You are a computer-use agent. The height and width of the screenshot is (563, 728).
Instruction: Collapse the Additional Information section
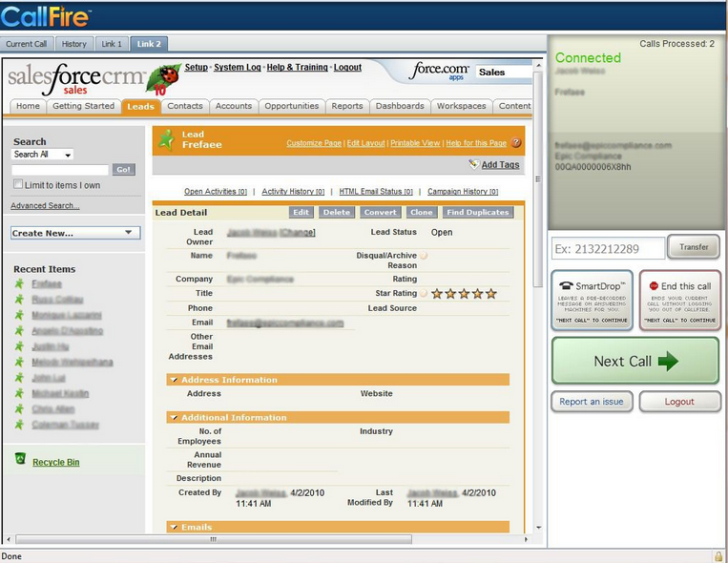point(174,417)
